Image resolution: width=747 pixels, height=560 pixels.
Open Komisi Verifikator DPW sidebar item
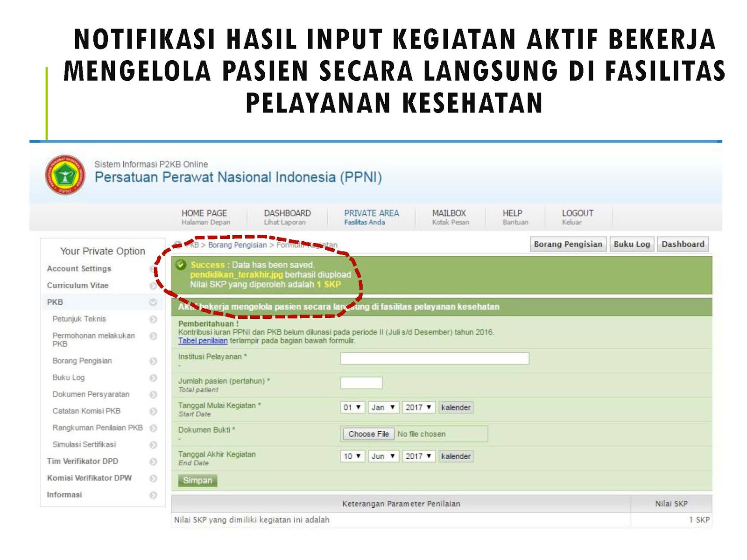click(89, 478)
